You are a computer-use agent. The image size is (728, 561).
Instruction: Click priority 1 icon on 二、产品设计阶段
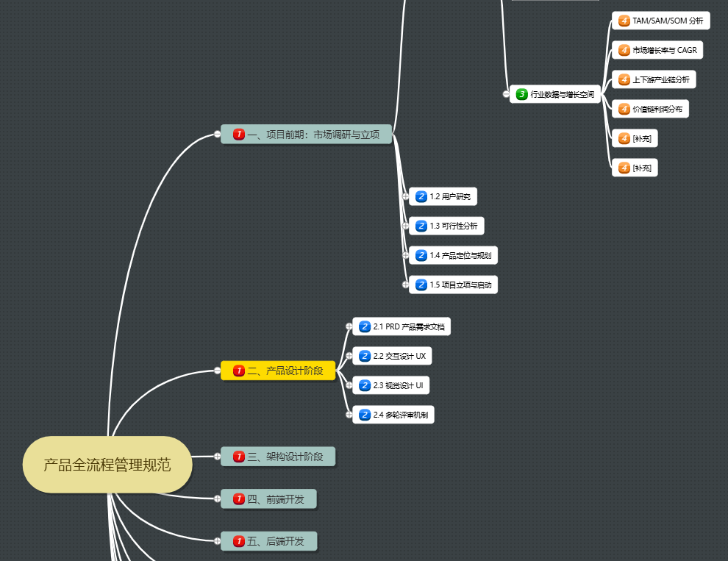239,371
